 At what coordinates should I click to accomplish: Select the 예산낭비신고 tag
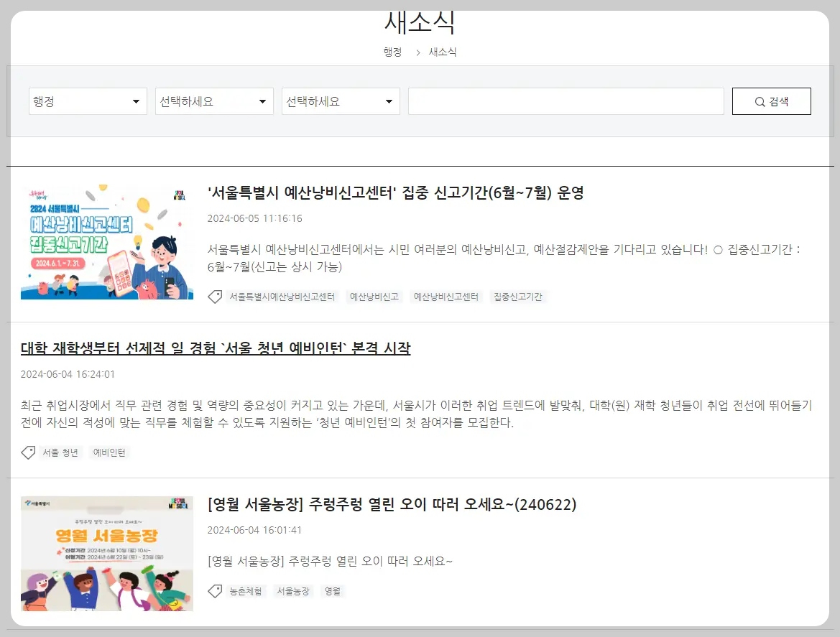pyautogui.click(x=374, y=296)
